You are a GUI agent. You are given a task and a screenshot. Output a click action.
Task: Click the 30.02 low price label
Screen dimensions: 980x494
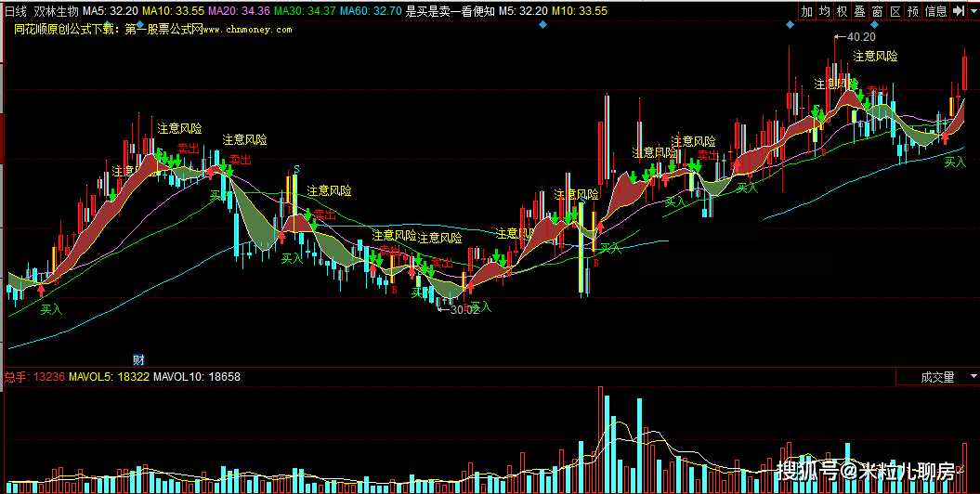(464, 310)
